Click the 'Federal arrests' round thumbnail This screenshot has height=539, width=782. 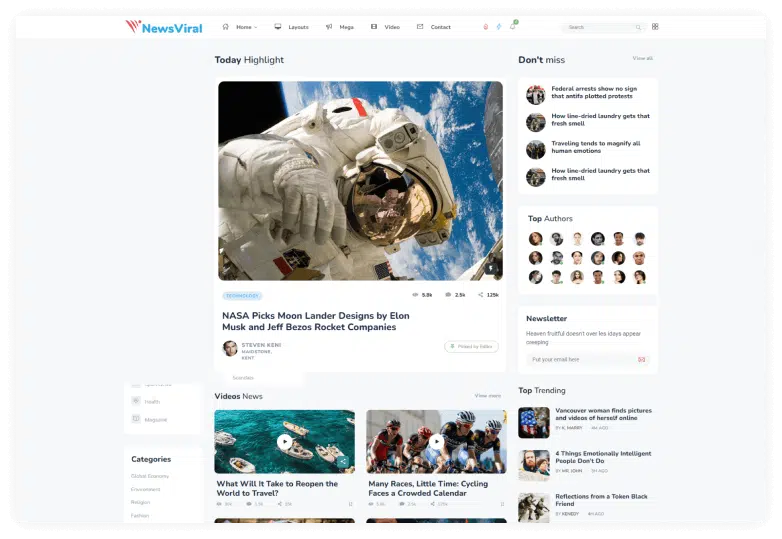point(536,95)
